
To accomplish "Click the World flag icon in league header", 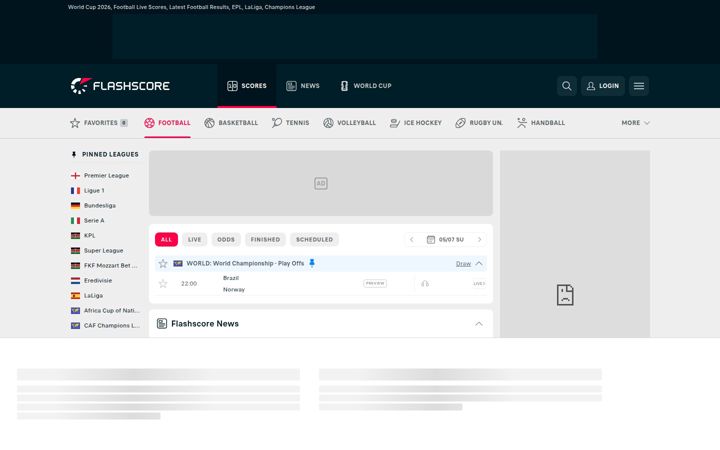I will (178, 264).
